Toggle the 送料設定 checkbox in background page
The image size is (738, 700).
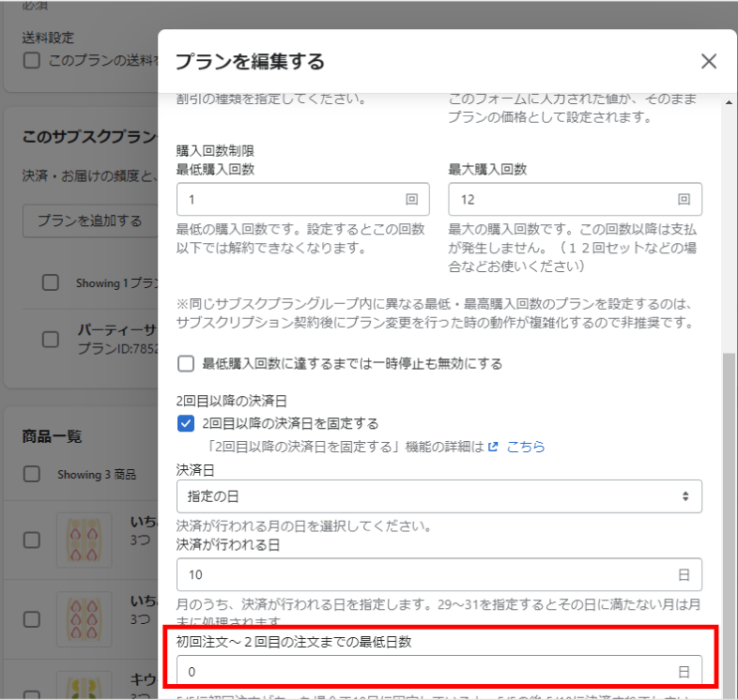pyautogui.click(x=32, y=60)
